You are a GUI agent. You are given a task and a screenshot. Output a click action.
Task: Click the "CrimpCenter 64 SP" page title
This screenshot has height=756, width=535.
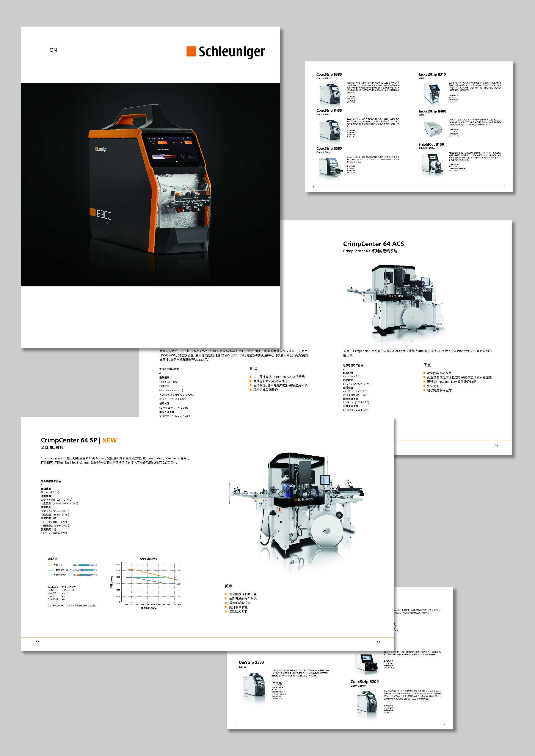click(x=69, y=440)
